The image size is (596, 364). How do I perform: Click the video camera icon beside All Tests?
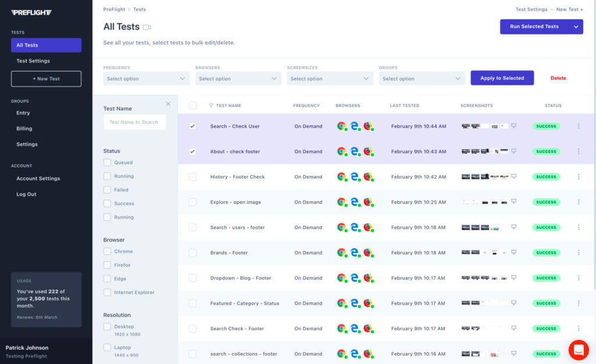[x=147, y=27]
